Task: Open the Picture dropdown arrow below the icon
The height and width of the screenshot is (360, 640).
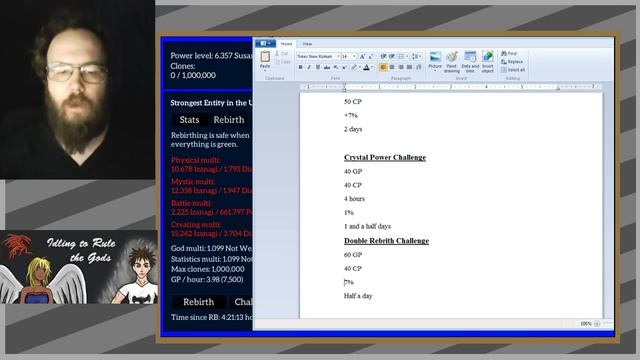Action: (x=435, y=71)
